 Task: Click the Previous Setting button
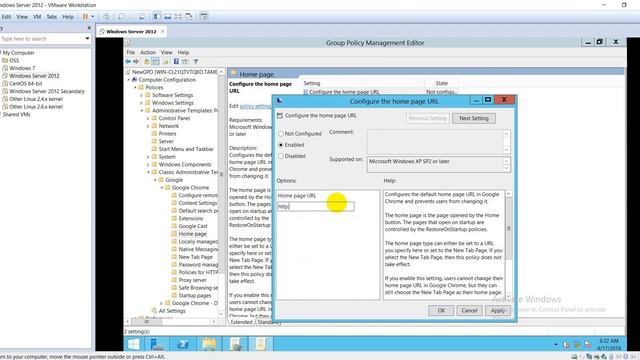click(x=428, y=118)
